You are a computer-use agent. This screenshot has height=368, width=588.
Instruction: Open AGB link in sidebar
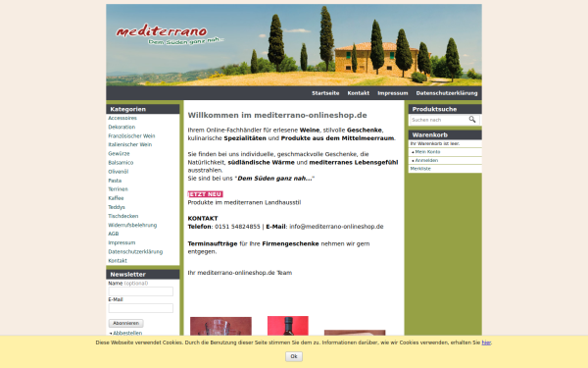coord(114,234)
